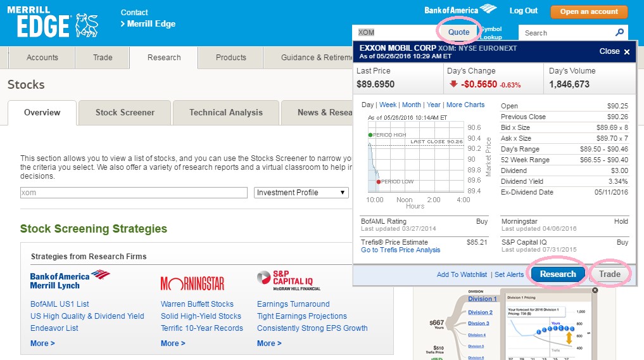The width and height of the screenshot is (644, 360).
Task: Click the Trade button in quote panel
Action: click(610, 274)
